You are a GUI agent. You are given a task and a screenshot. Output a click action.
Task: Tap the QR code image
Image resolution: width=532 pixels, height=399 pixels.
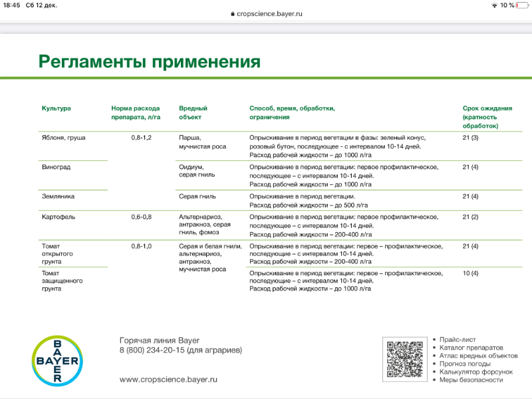(404, 360)
